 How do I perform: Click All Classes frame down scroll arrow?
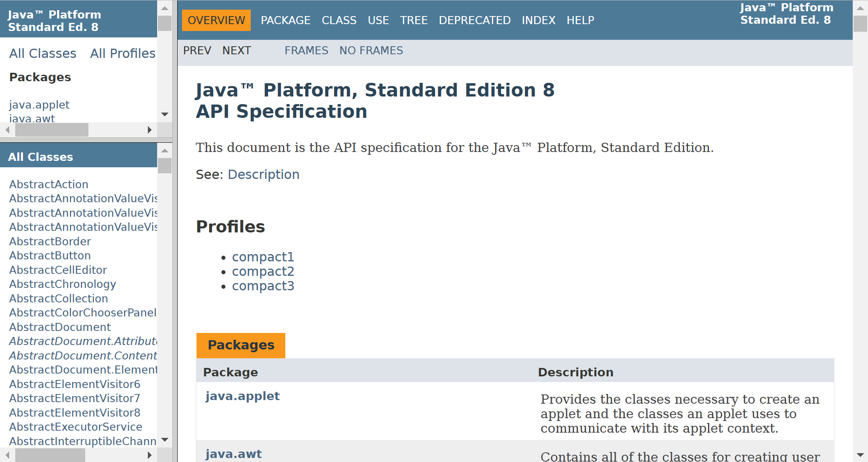(x=164, y=440)
